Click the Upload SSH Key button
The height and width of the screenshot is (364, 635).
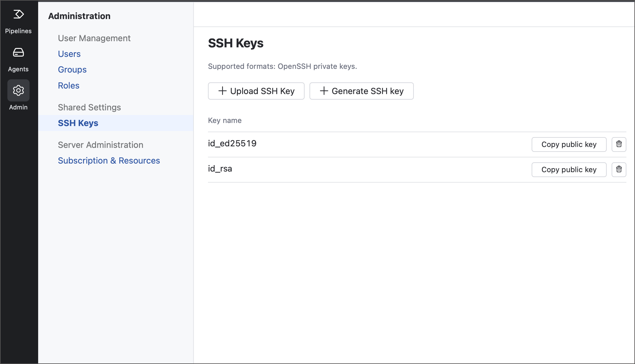click(x=256, y=91)
